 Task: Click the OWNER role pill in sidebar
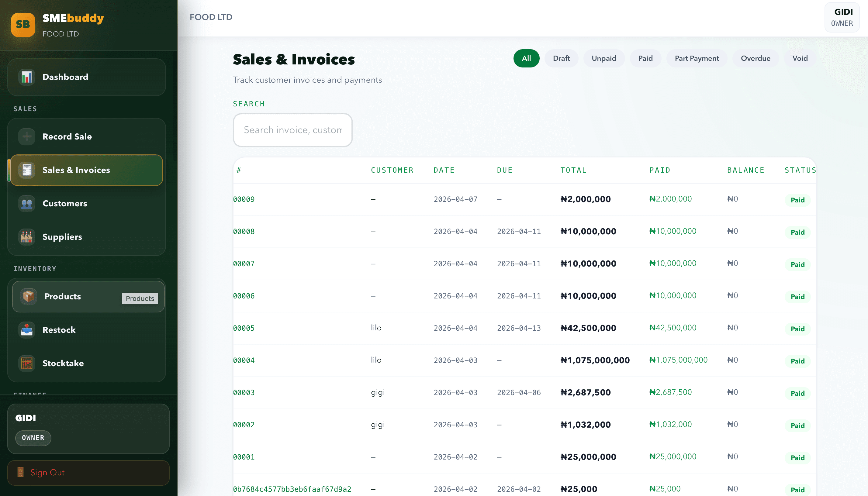(x=33, y=438)
